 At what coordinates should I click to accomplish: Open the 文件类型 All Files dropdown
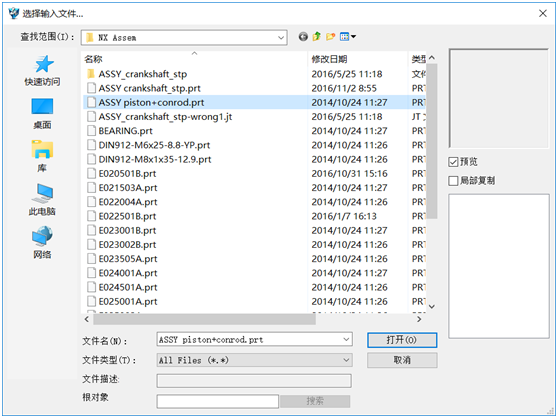pos(254,360)
